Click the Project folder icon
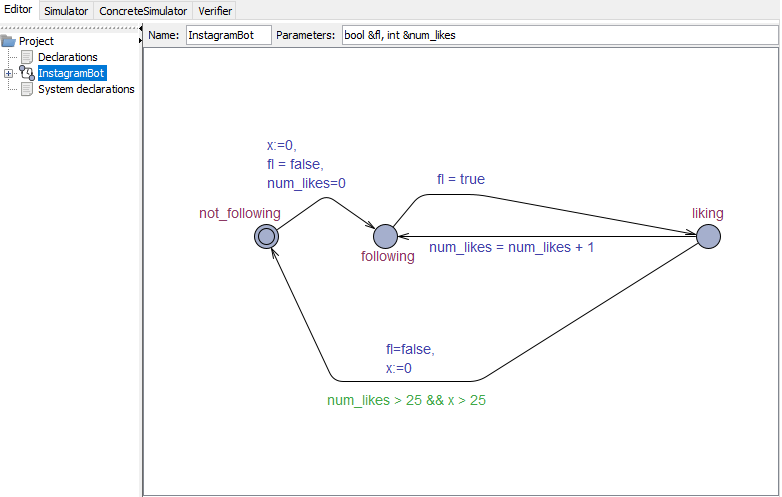Image resolution: width=782 pixels, height=497 pixels. pyautogui.click(x=9, y=41)
